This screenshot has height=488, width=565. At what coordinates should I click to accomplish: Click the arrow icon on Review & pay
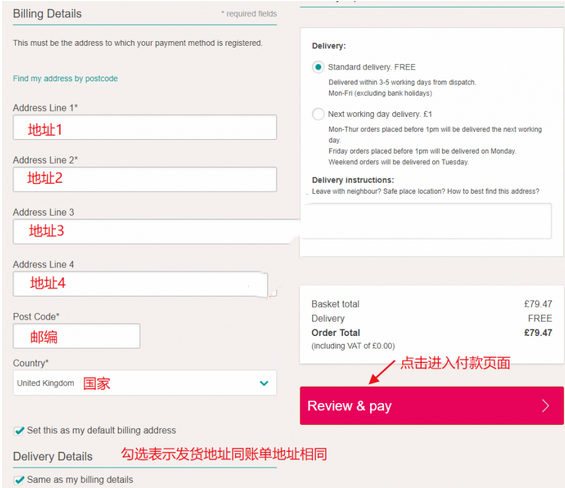point(546,406)
